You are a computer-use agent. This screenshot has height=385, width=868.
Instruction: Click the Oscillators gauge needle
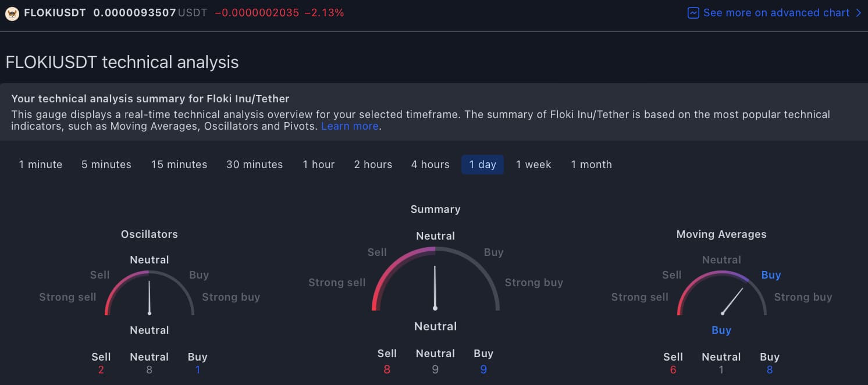tap(150, 298)
